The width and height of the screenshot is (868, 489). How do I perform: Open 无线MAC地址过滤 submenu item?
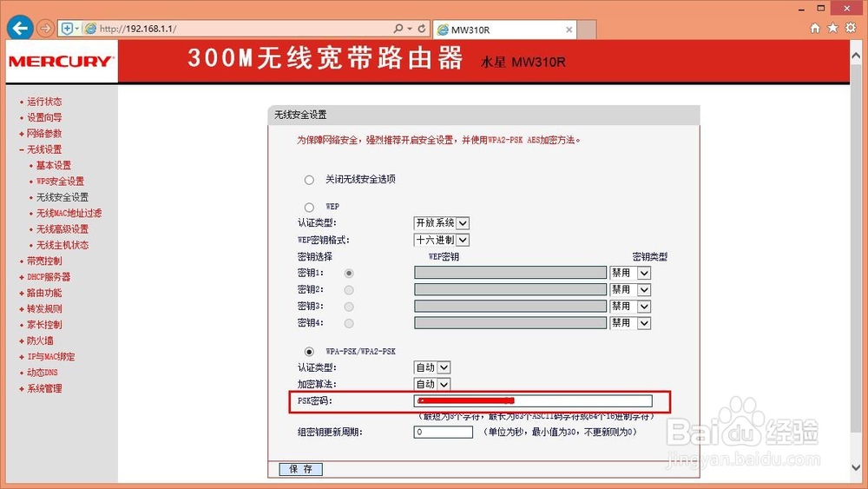(x=69, y=213)
